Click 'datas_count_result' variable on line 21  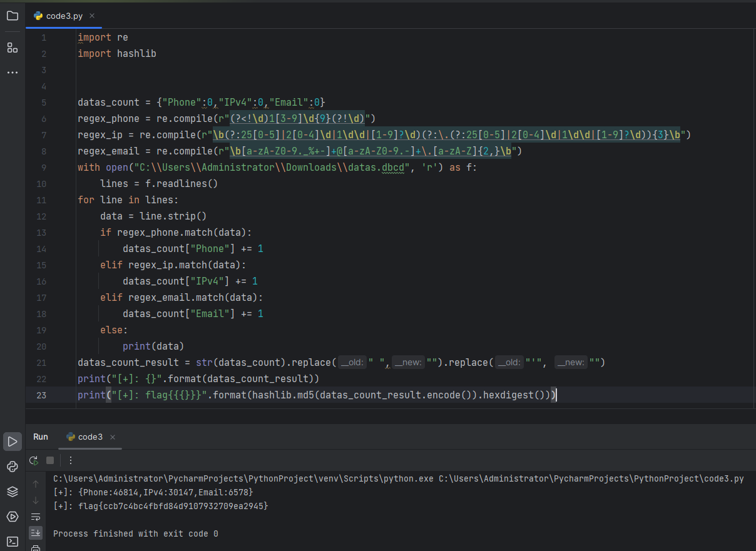(128, 363)
